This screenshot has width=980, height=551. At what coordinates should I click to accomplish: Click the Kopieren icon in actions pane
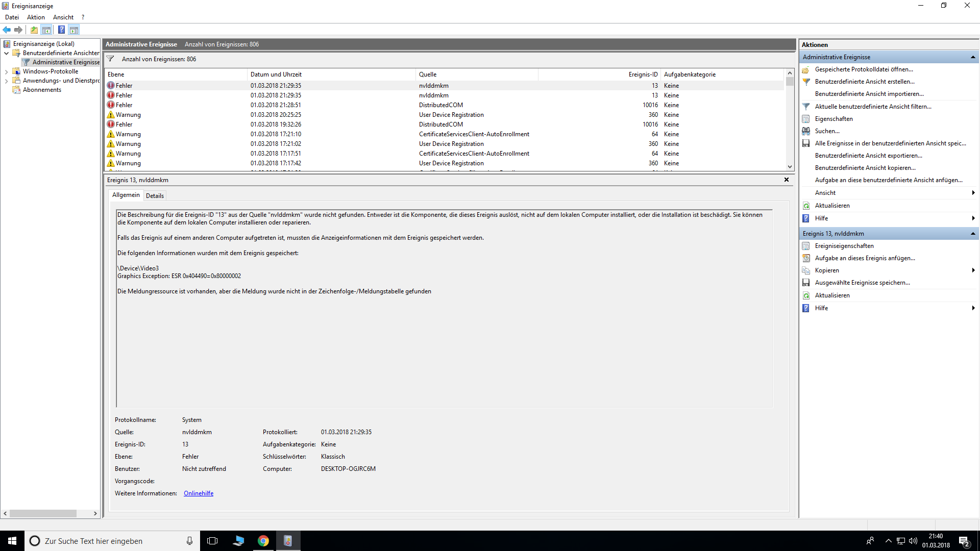pyautogui.click(x=806, y=270)
